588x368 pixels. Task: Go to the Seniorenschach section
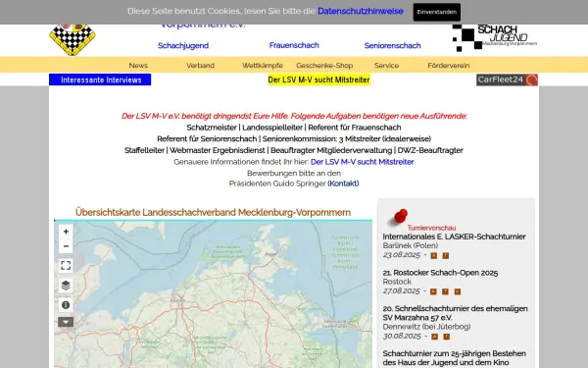point(392,45)
